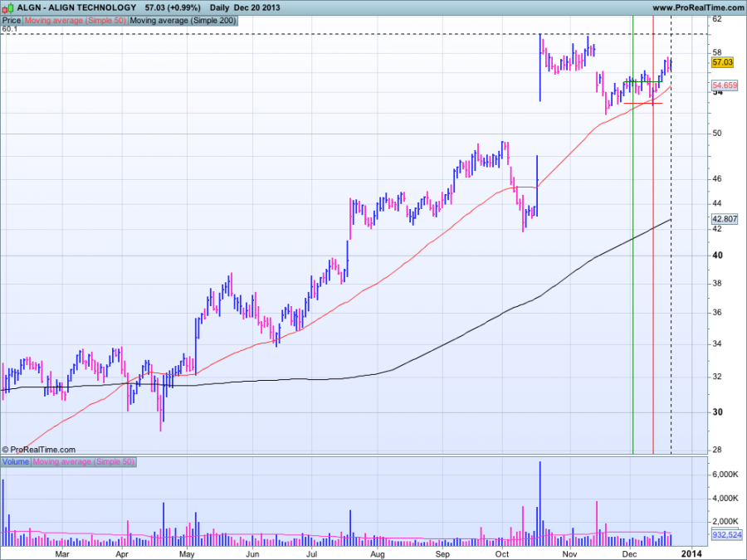747x560 pixels.
Task: Click the 44 price axis label
Action: click(717, 204)
